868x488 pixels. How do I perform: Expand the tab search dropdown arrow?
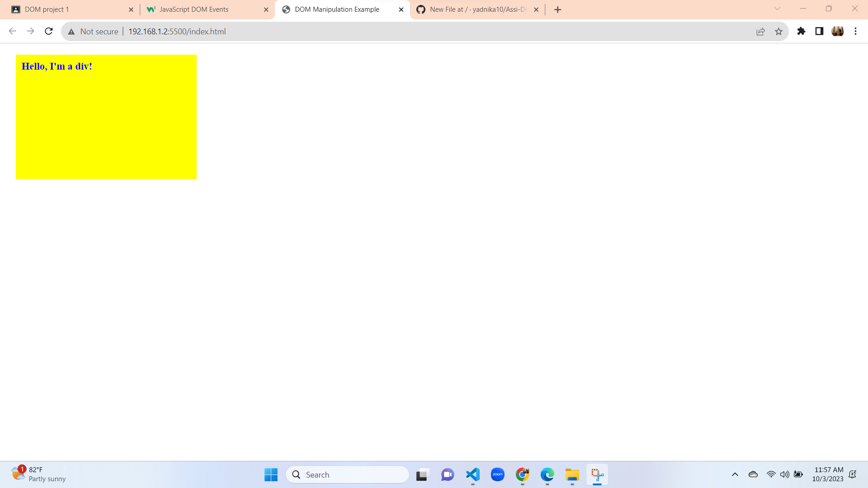coord(777,9)
